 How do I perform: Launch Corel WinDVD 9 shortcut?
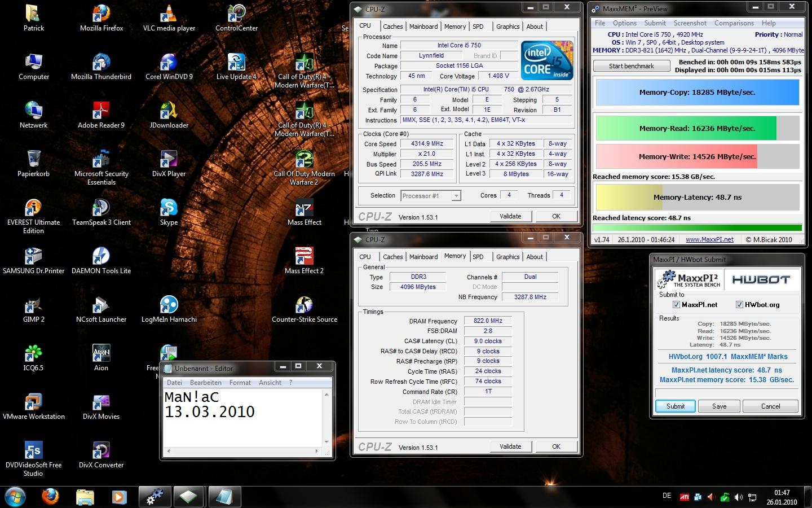169,67
